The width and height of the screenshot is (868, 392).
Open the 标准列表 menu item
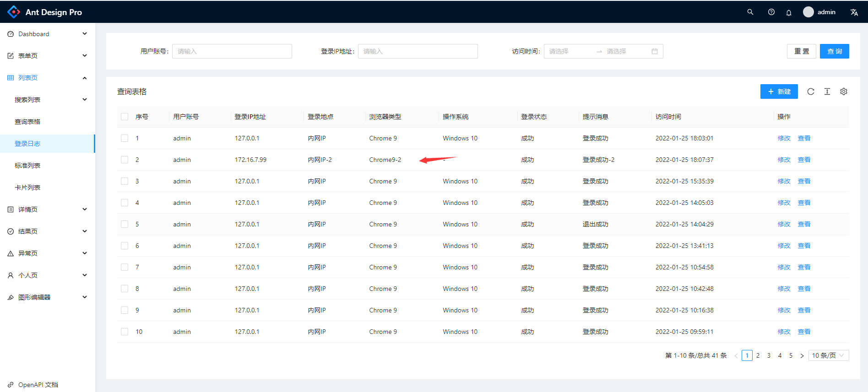click(48, 166)
